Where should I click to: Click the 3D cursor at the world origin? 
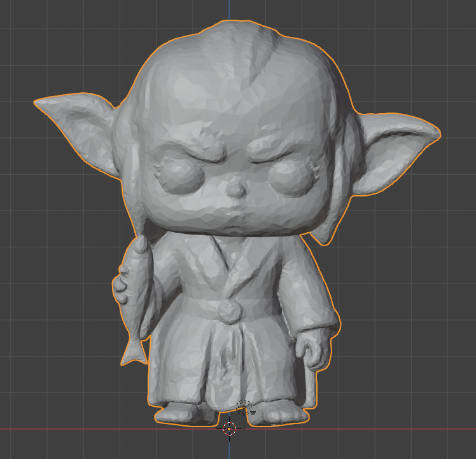coord(230,428)
